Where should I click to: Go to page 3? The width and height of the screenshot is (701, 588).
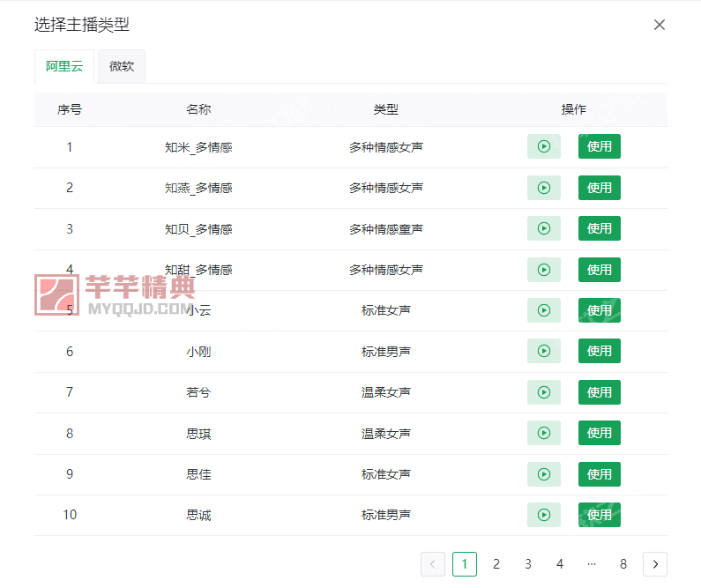528,564
